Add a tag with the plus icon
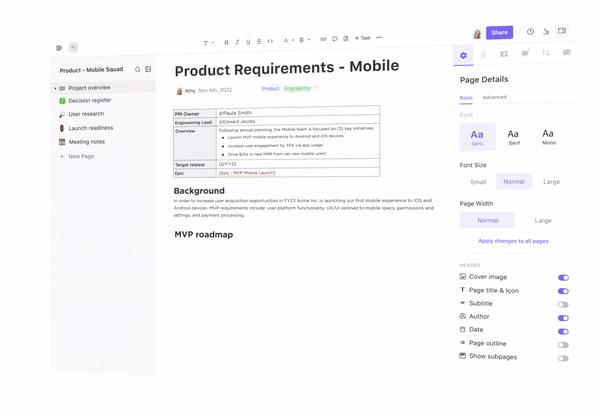The image size is (600, 415). pyautogui.click(x=317, y=88)
